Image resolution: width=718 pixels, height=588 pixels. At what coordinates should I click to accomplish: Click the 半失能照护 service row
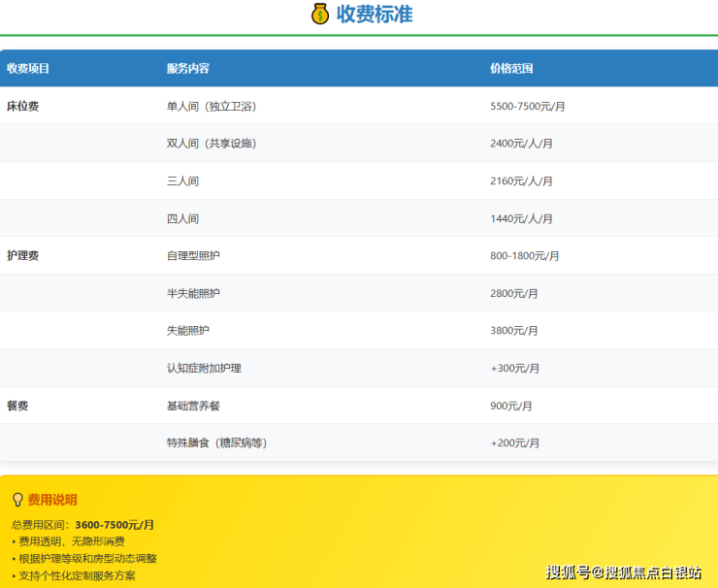[x=193, y=293]
